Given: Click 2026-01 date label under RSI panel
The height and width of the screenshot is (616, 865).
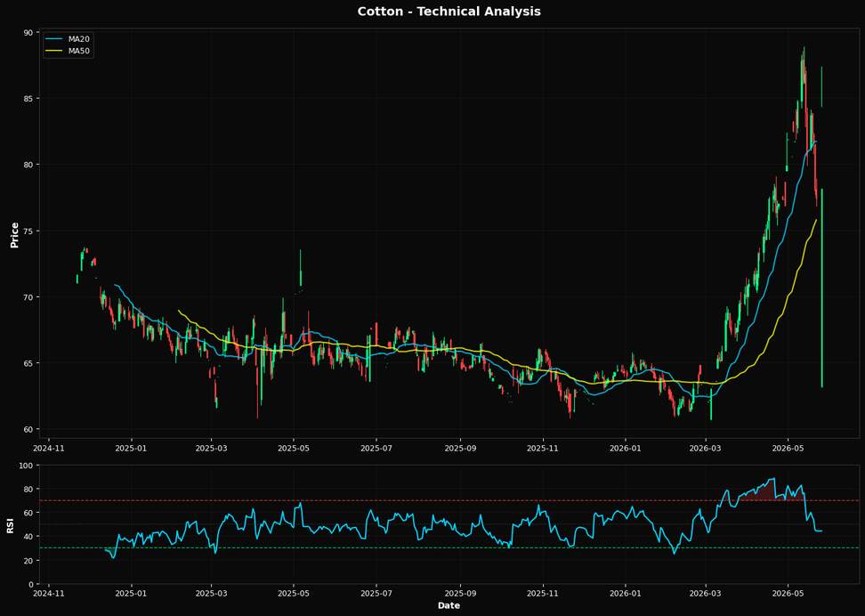Looking at the screenshot, I should tap(626, 595).
